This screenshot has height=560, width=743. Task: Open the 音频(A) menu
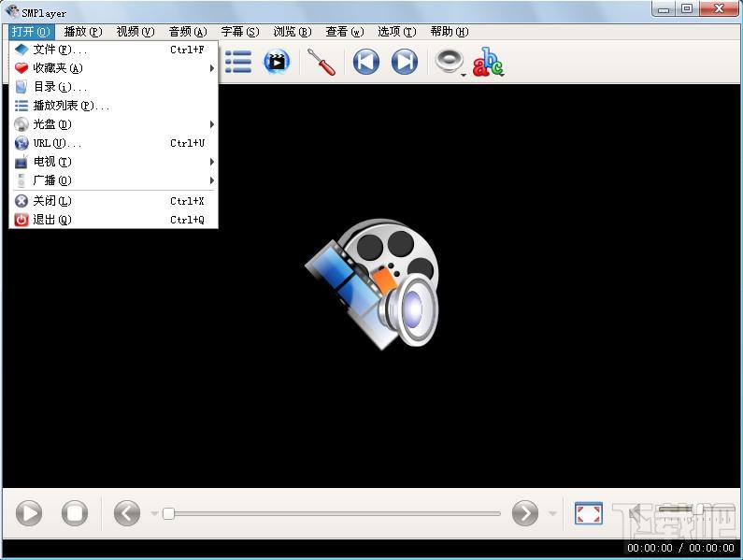[188, 32]
